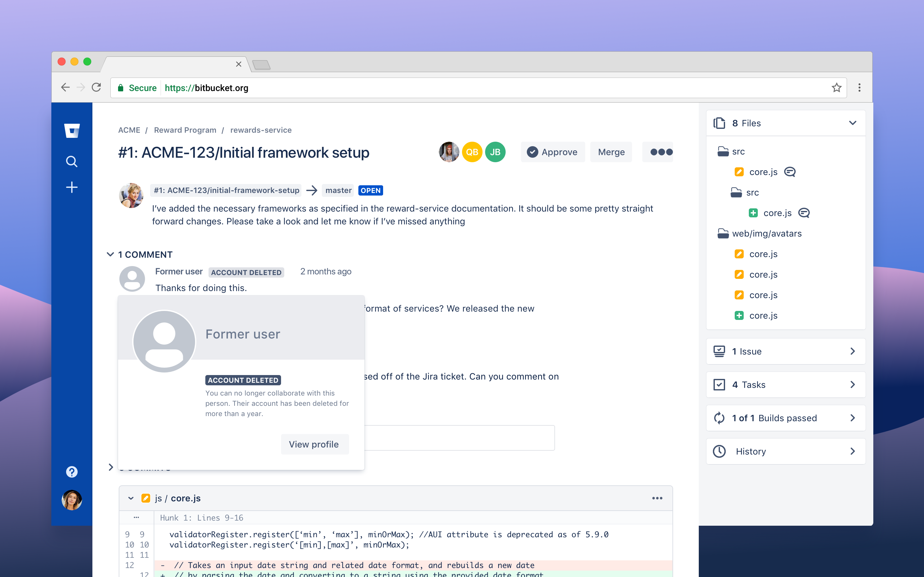Click the ACME breadcrumb link
The height and width of the screenshot is (577, 924).
129,130
